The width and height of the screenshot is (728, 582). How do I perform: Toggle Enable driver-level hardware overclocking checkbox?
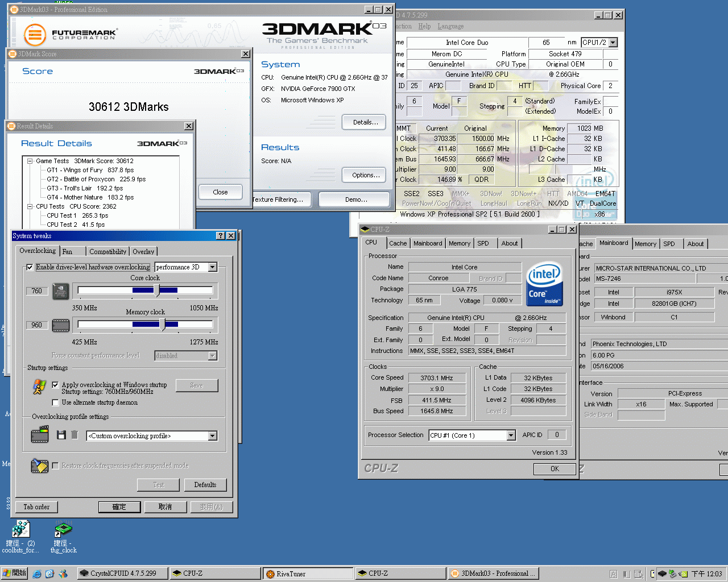tap(30, 267)
